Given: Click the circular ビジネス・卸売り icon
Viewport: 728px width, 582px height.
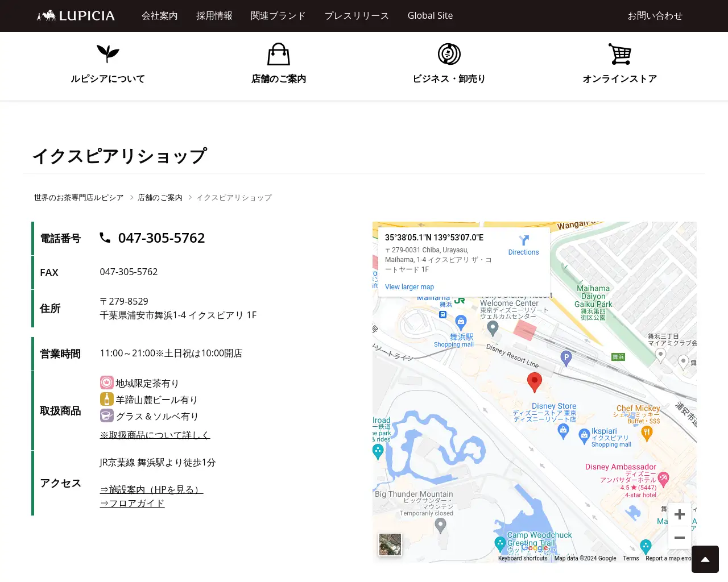Looking at the screenshot, I should [x=449, y=54].
